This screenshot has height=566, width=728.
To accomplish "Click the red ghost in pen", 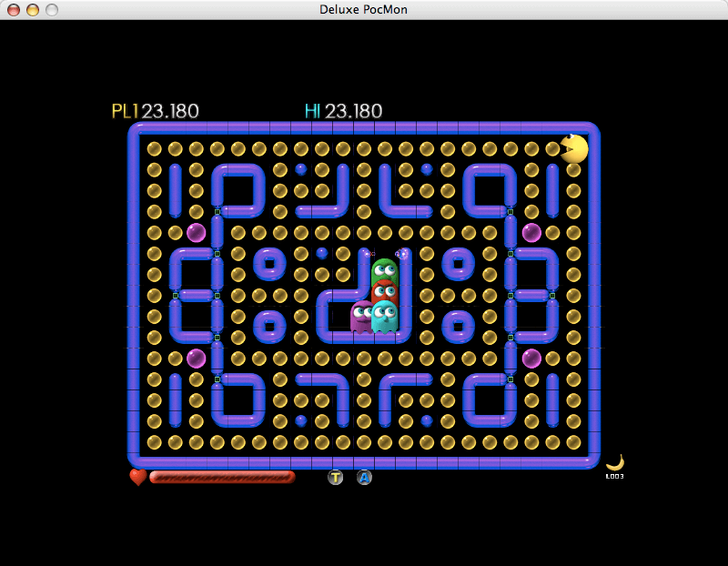I will pyautogui.click(x=385, y=291).
